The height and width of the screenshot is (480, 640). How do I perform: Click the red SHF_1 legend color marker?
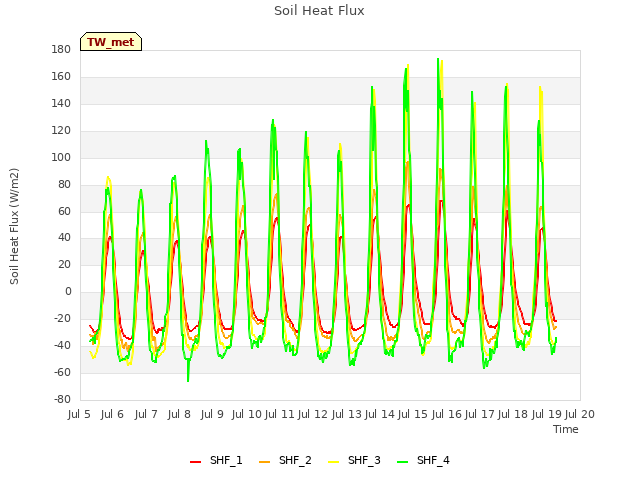196,462
